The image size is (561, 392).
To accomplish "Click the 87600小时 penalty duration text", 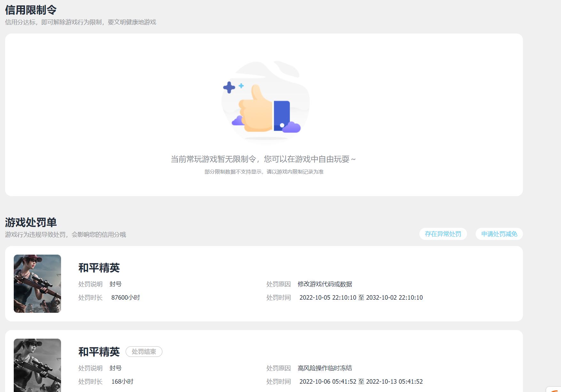I will 125,297.
